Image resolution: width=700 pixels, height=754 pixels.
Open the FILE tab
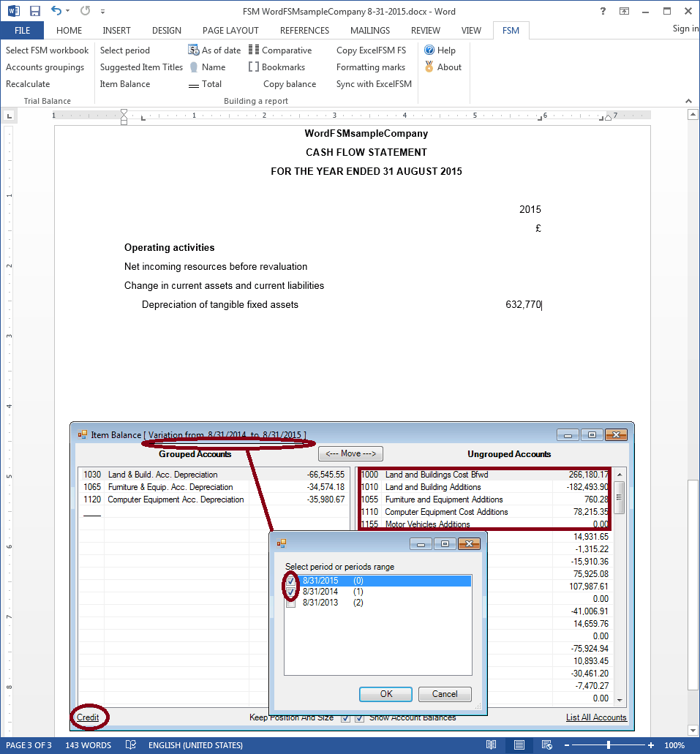22,30
